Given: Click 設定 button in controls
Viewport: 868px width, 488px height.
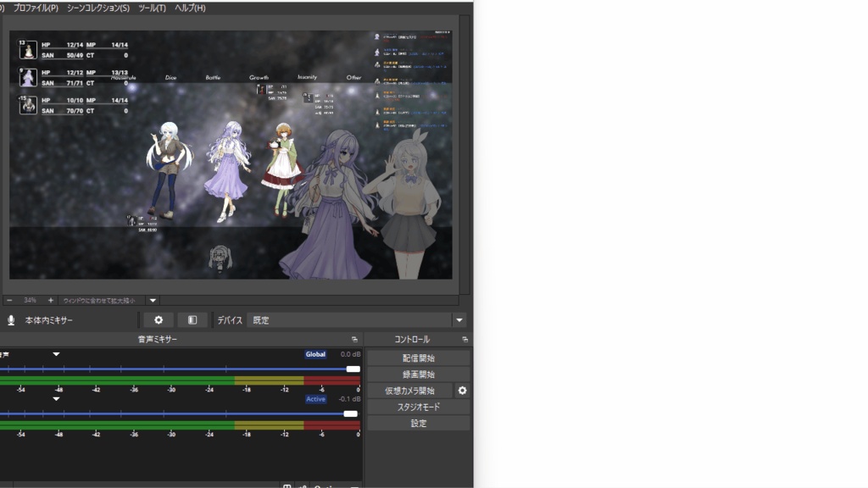Looking at the screenshot, I should (x=419, y=424).
